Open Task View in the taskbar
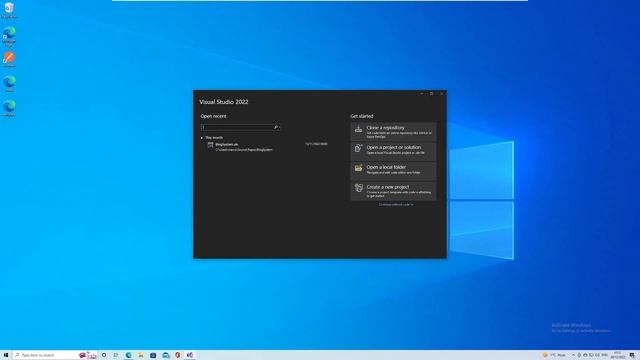 pos(116,355)
